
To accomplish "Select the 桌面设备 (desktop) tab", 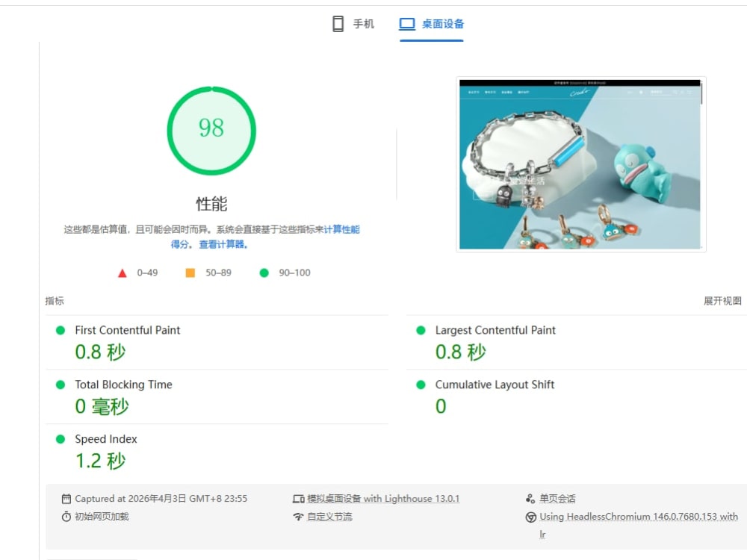I will [432, 24].
